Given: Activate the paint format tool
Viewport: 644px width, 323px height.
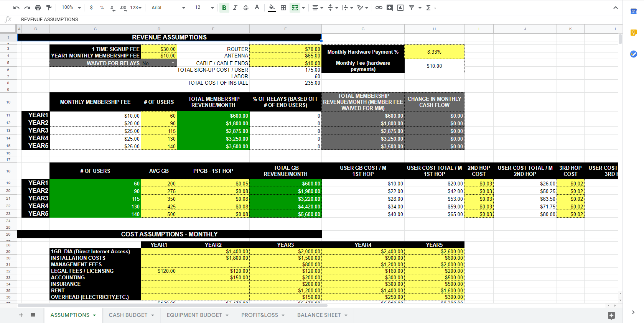Looking at the screenshot, I should point(49,8).
